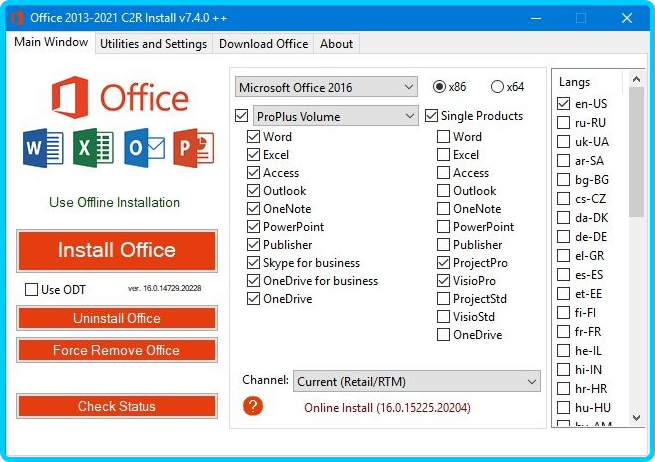Check the fr-FR language
This screenshot has height=462, width=655.
[x=564, y=331]
